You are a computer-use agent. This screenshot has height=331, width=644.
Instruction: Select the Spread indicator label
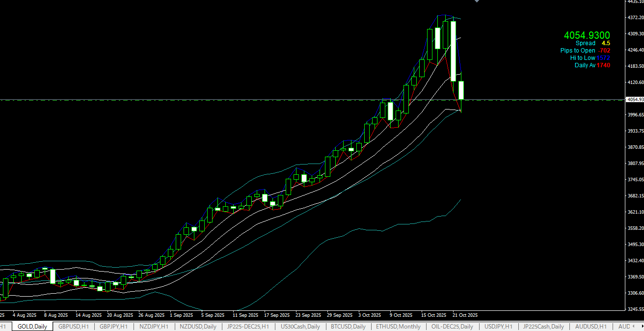(585, 43)
